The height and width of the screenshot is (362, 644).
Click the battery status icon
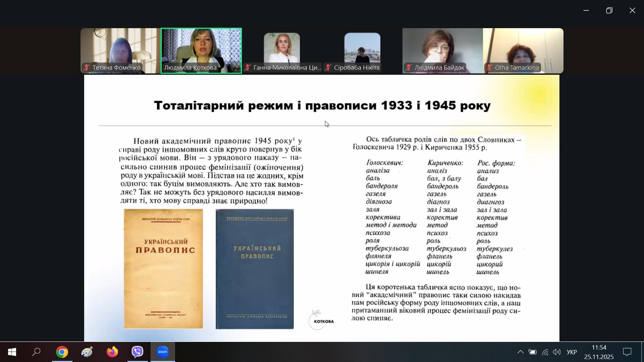[x=533, y=352]
